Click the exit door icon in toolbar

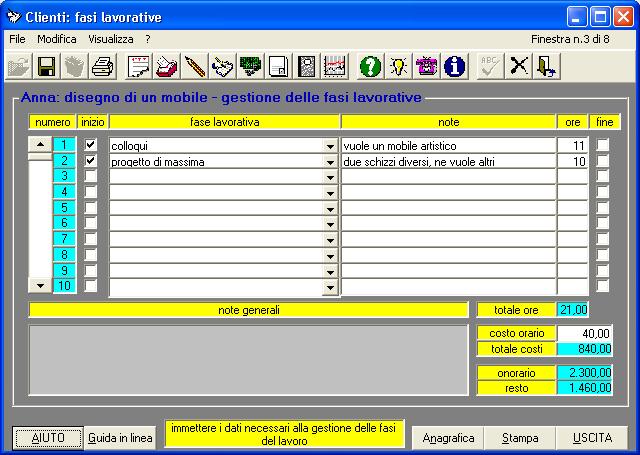point(547,66)
